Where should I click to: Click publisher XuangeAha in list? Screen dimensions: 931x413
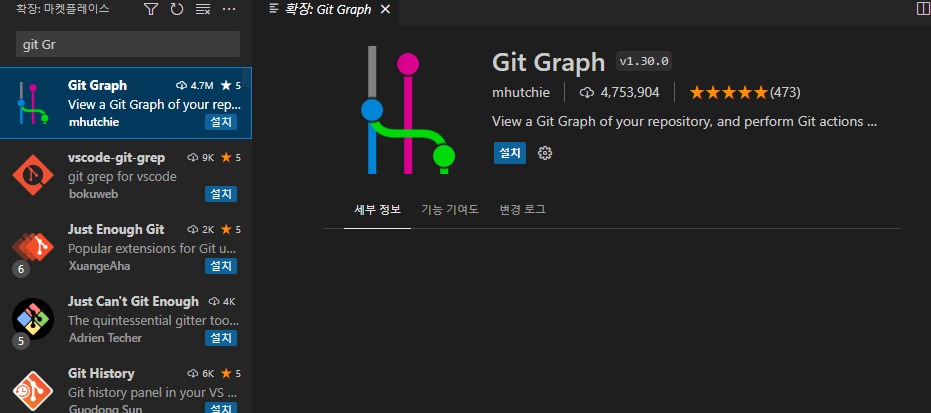tap(99, 266)
